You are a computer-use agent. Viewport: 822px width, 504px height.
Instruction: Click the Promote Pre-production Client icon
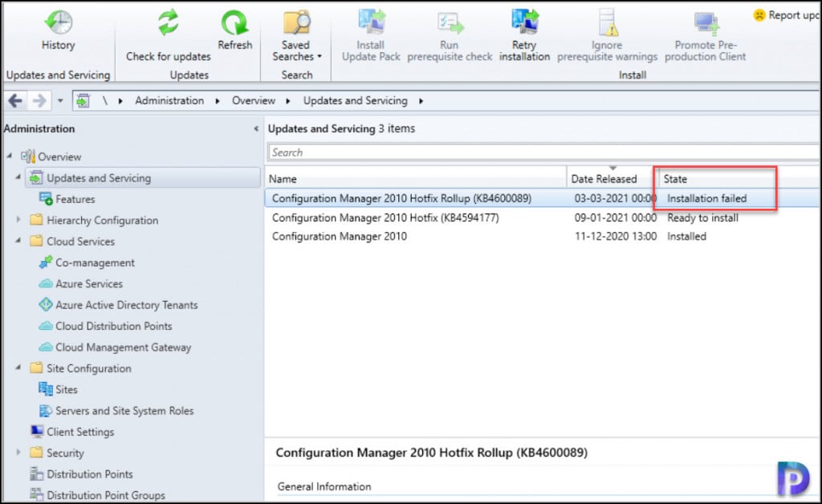[x=706, y=23]
